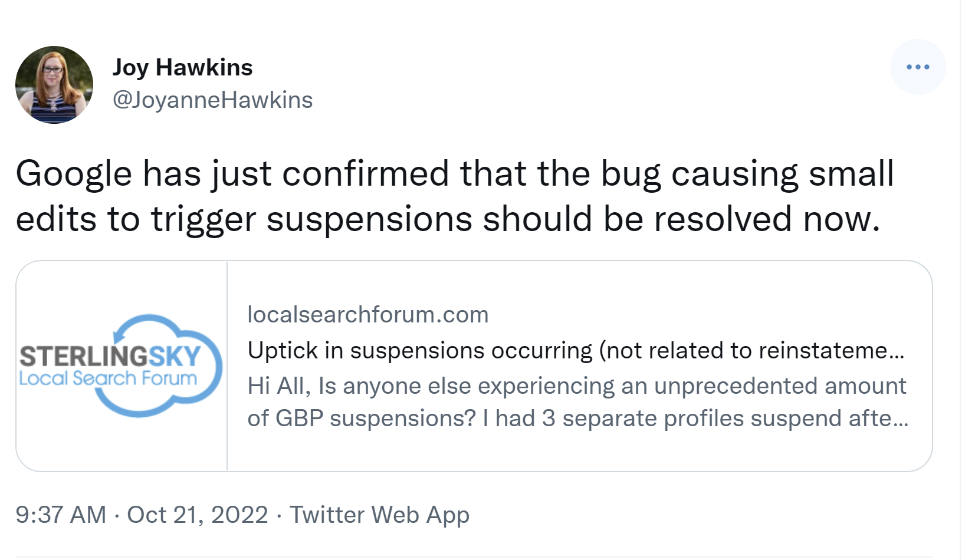This screenshot has width=975, height=560.
Task: Click the 'Hi All, Is anyone else' preview line
Action: pyautogui.click(x=576, y=386)
